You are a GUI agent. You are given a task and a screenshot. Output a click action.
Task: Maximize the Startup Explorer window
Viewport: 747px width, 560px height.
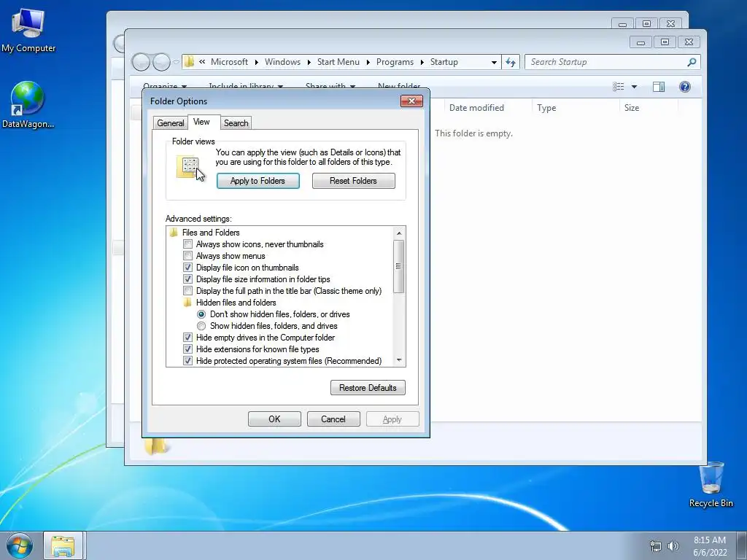point(665,42)
